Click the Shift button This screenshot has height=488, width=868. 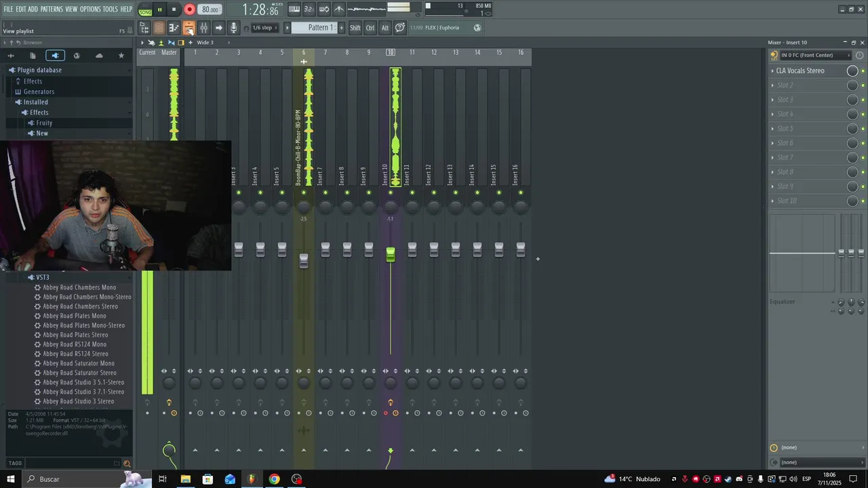pos(355,28)
